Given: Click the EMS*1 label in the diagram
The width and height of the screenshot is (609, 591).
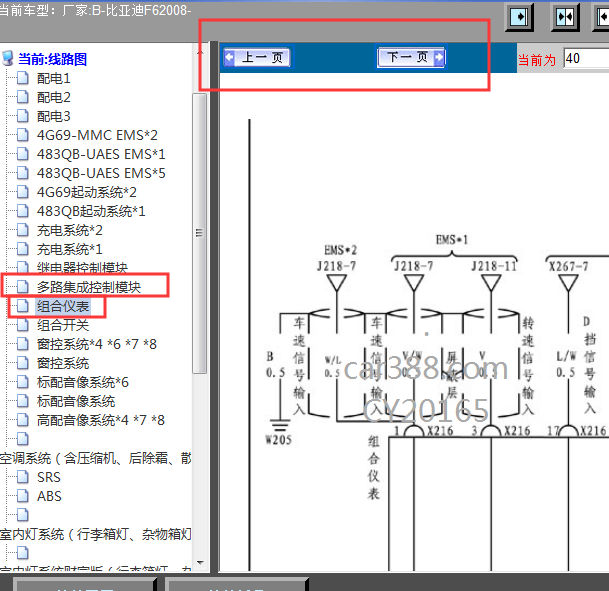Looking at the screenshot, I should coord(452,240).
